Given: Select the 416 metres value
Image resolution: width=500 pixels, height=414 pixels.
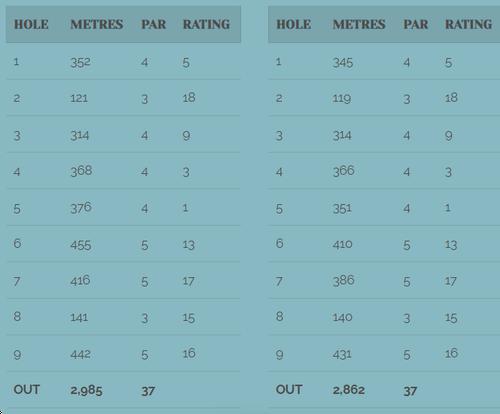Looking at the screenshot, I should [x=80, y=281].
